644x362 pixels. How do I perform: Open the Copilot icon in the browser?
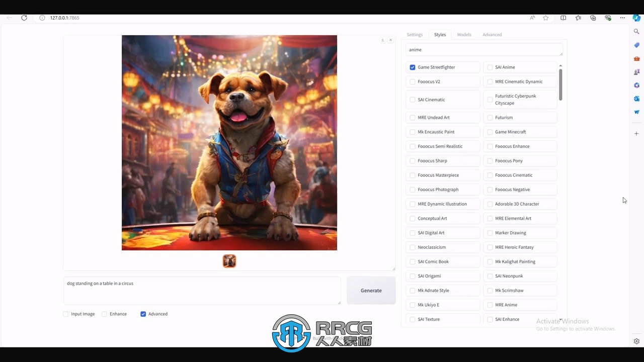point(636,18)
